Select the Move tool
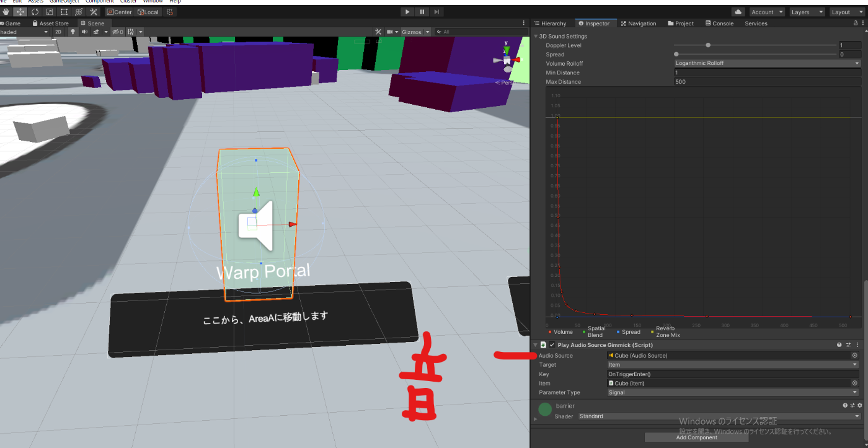Viewport: 868px width, 448px height. [20, 12]
